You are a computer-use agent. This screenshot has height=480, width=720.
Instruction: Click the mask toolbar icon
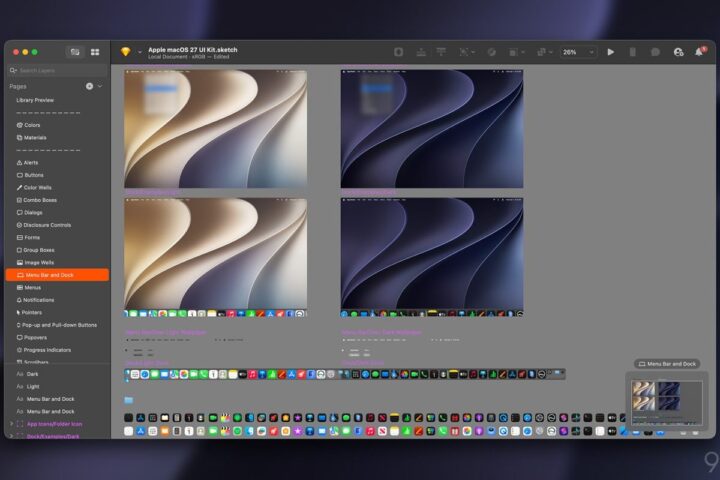[x=491, y=52]
